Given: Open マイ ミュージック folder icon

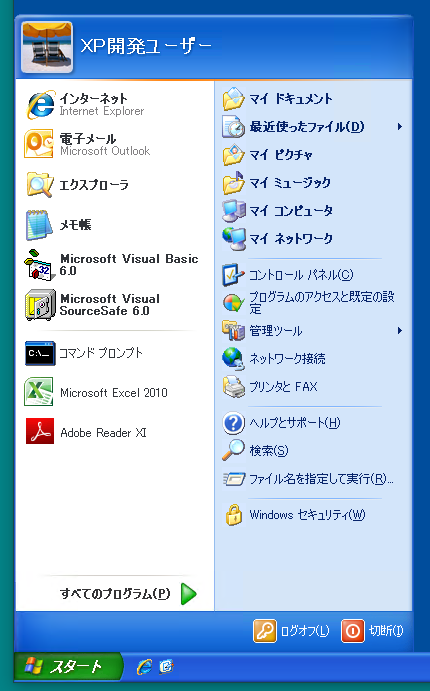Looking at the screenshot, I should point(234,182).
